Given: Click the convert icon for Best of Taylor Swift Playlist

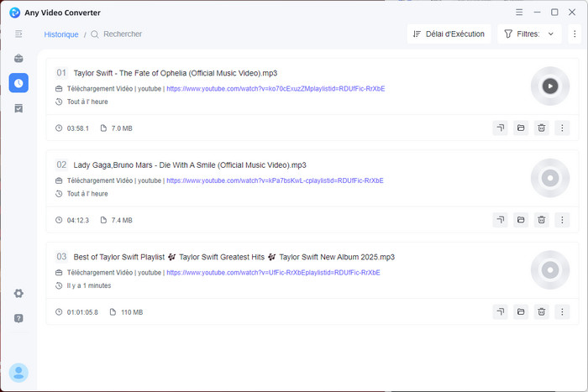Looking at the screenshot, I should 500,311.
